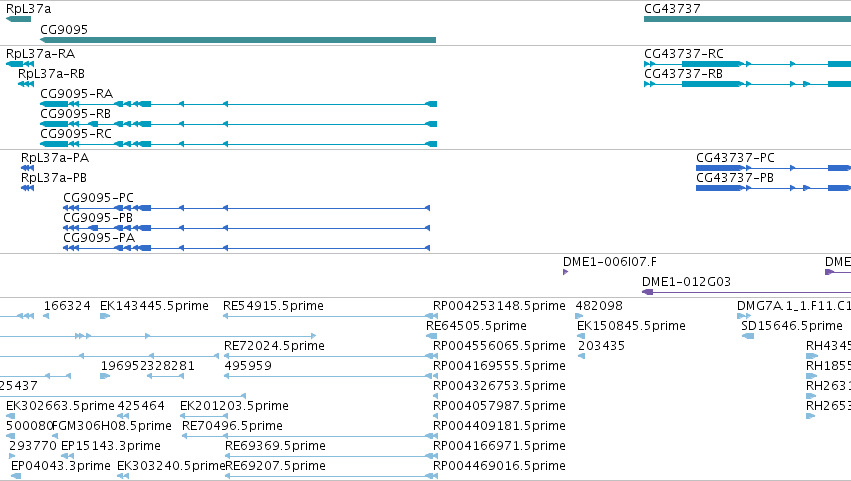Select the EK143445.5prime EST arrow
The width and height of the screenshot is (851, 481).
coord(105,316)
